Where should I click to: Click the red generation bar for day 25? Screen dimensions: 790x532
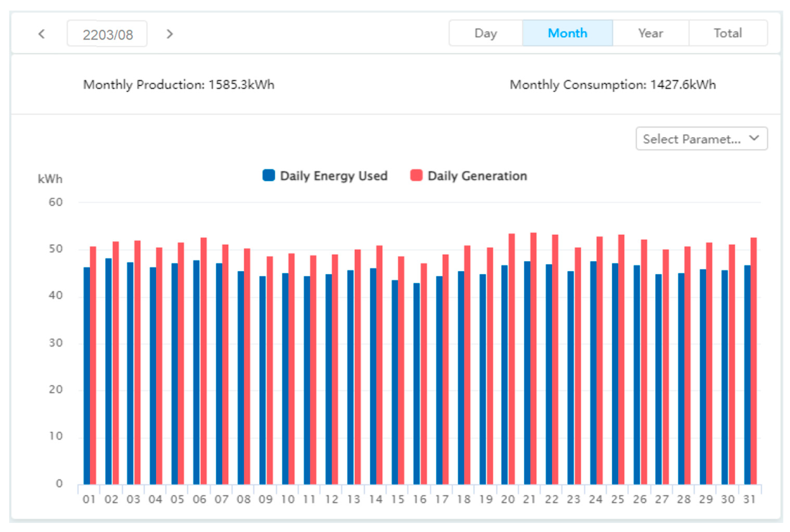point(621,359)
